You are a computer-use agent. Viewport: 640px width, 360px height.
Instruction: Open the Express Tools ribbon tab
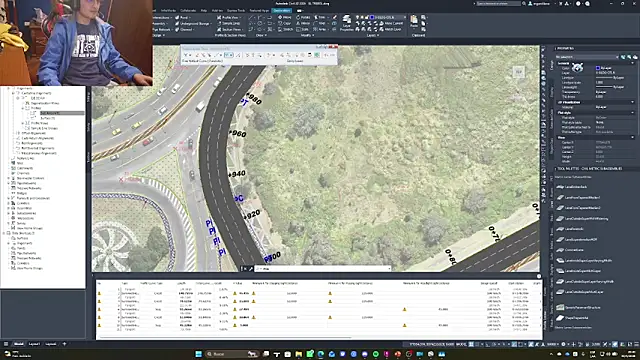[236, 11]
